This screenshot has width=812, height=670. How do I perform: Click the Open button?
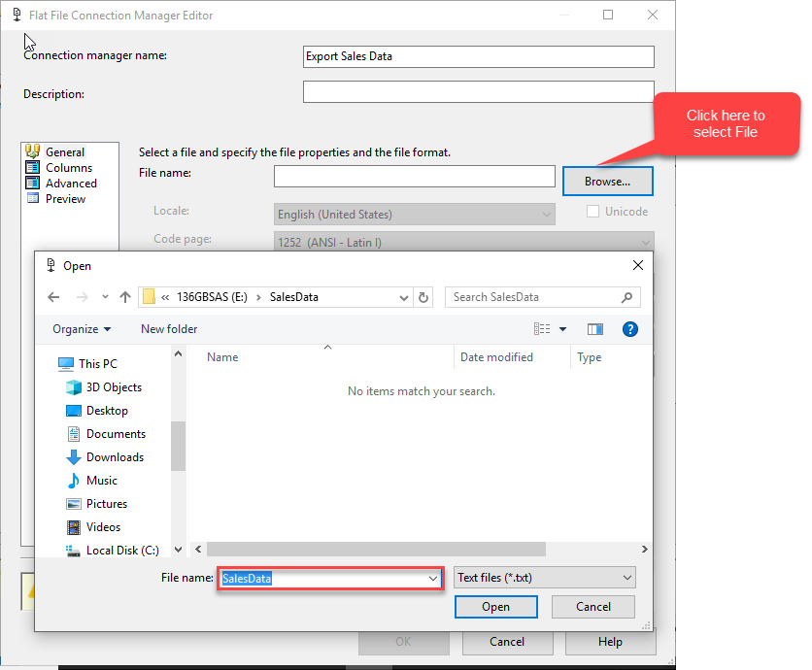[495, 607]
